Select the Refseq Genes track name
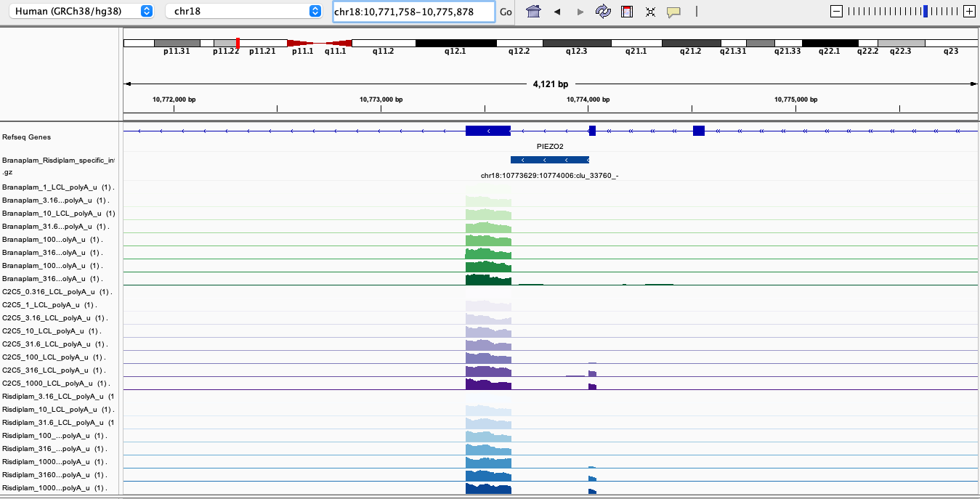Screen dimensions: 980x499 27,137
